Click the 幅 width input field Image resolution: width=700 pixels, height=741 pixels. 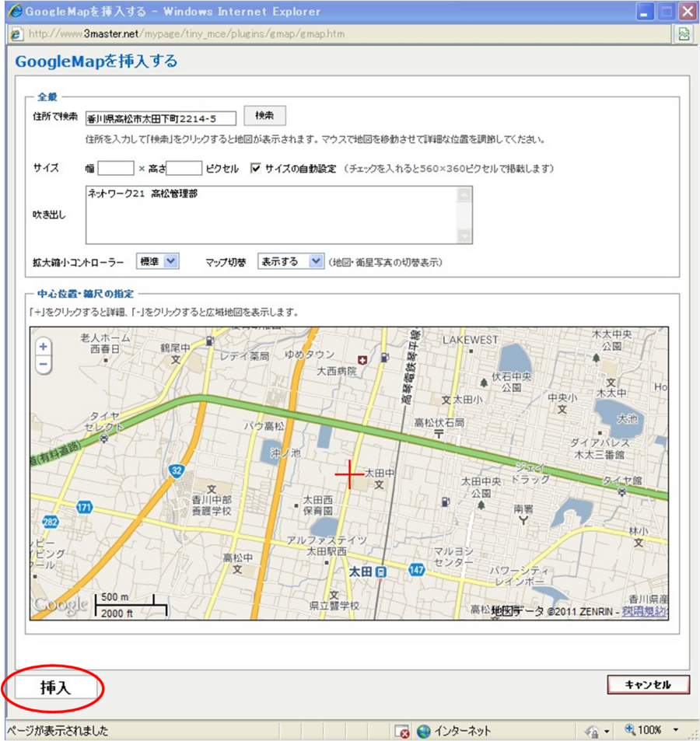[x=116, y=168]
